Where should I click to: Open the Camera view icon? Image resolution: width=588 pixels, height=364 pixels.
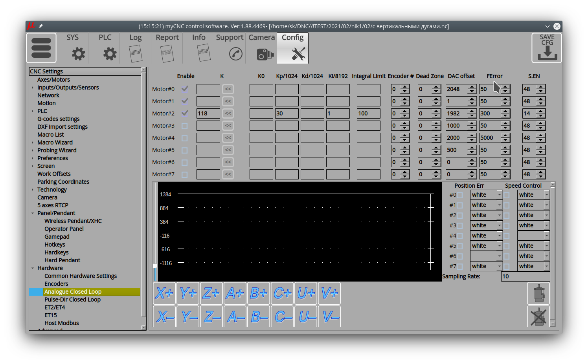(265, 54)
